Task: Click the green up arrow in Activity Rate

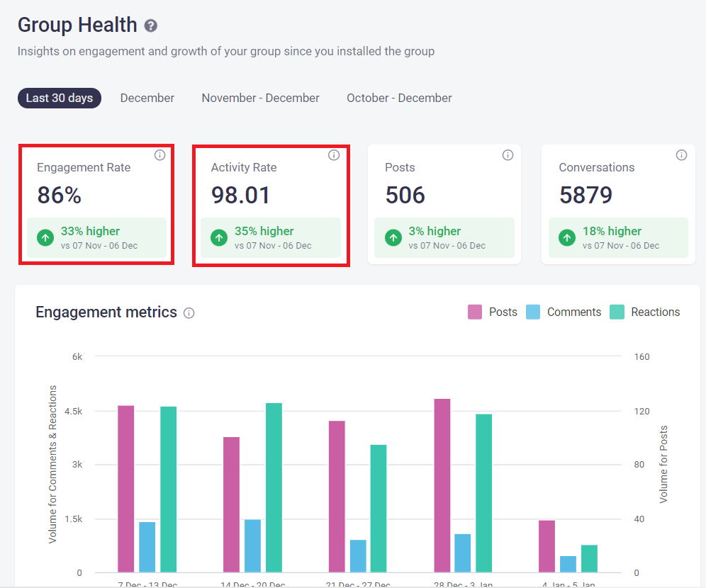Action: [219, 237]
